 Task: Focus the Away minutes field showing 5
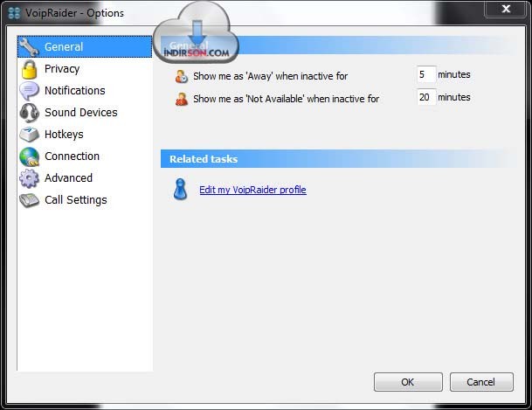point(426,74)
